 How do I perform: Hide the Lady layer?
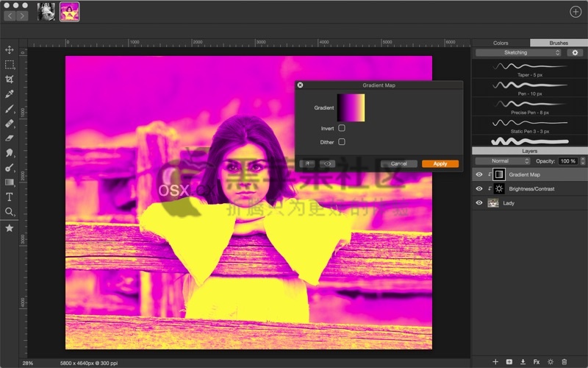pyautogui.click(x=479, y=203)
